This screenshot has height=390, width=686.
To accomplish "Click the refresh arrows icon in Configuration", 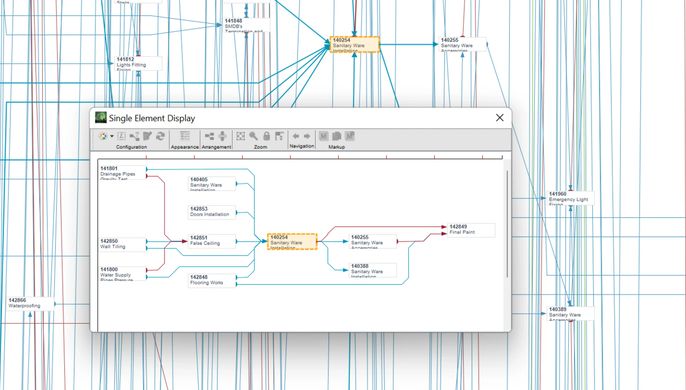I will 161,136.
